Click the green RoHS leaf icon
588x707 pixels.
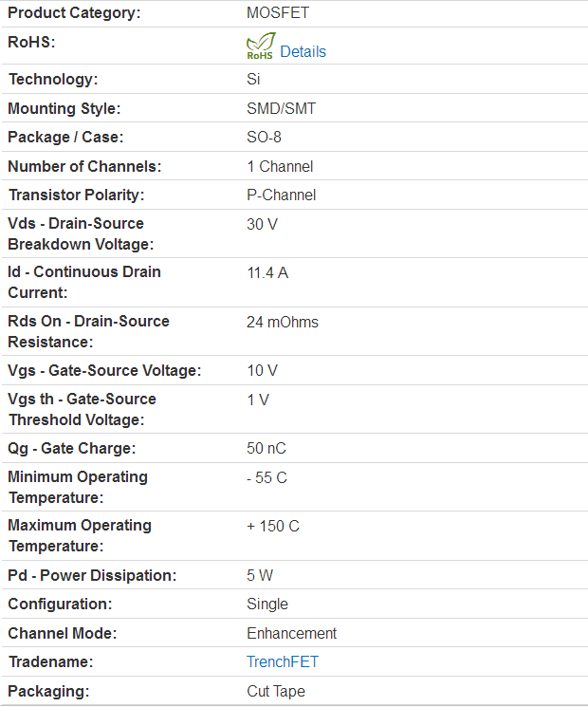[x=261, y=46]
